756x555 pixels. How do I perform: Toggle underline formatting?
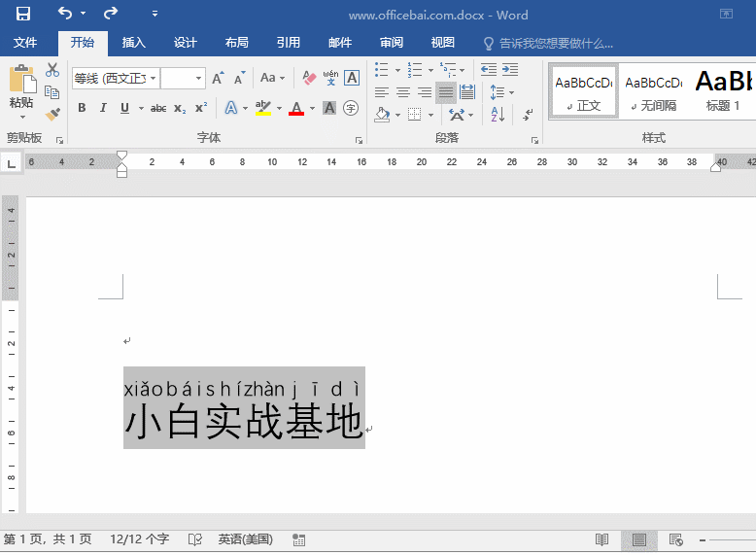point(125,108)
